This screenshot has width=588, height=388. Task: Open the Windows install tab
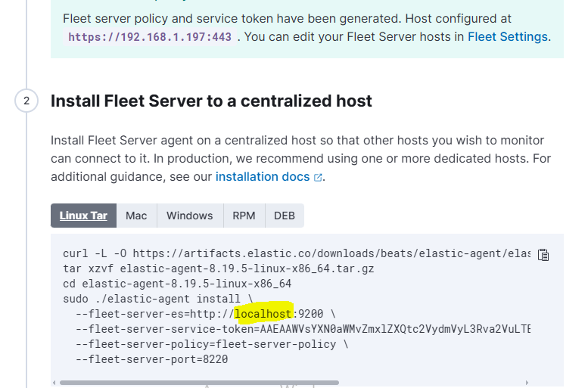coord(189,216)
